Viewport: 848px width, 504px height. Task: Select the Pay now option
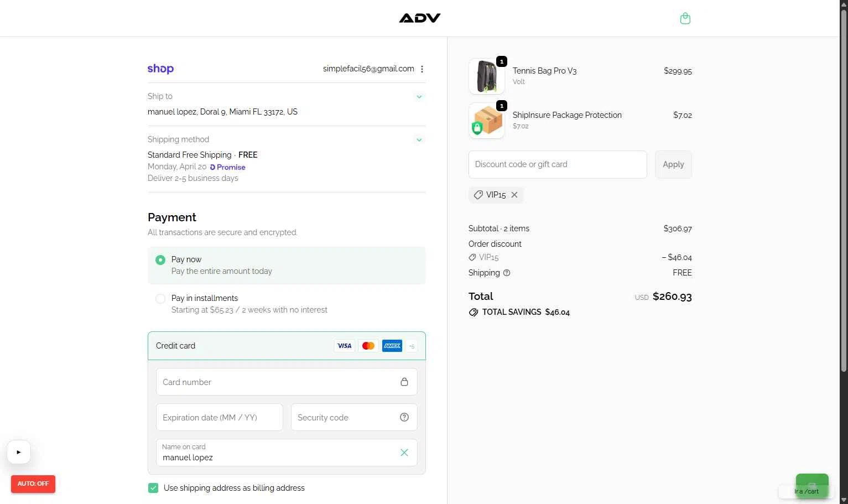(x=287, y=266)
